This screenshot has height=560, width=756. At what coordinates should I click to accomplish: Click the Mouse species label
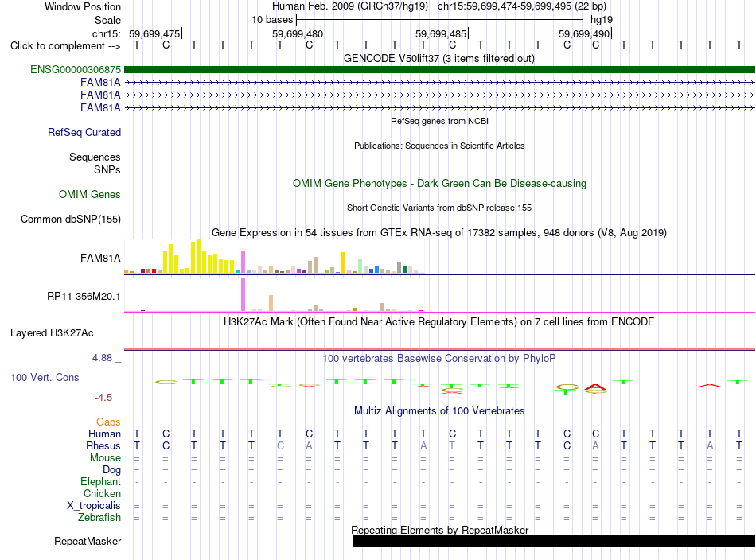(106, 458)
